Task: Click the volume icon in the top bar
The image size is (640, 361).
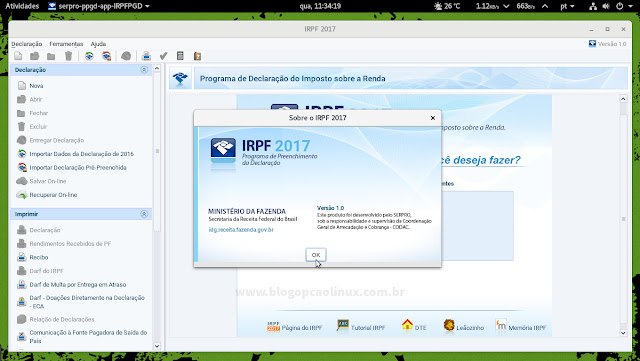Action: pyautogui.click(x=607, y=6)
